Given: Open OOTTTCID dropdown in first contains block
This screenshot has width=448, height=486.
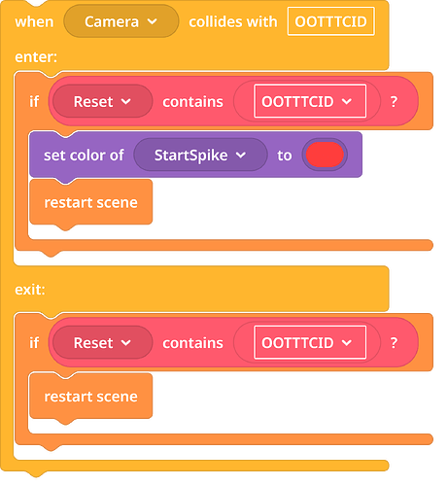Looking at the screenshot, I should [x=310, y=101].
